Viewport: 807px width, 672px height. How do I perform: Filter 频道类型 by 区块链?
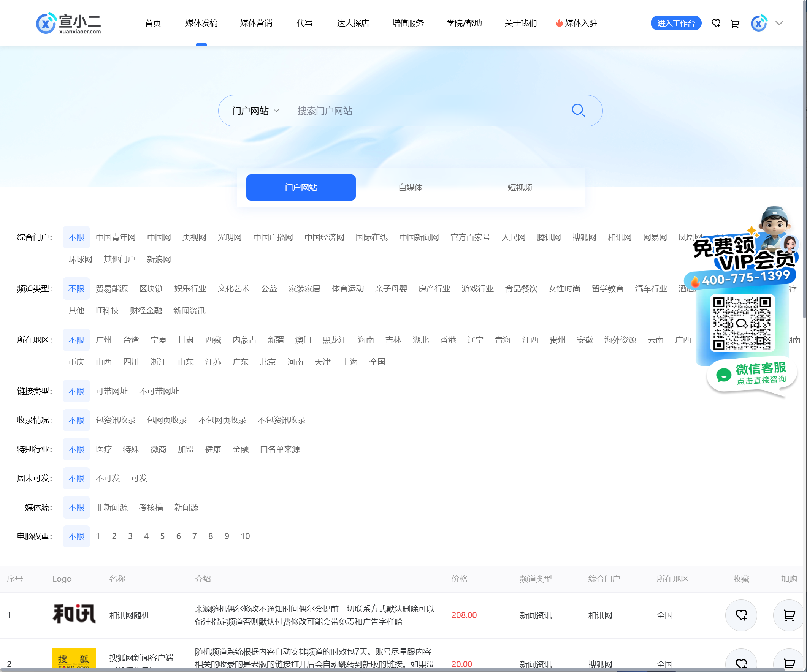(151, 289)
